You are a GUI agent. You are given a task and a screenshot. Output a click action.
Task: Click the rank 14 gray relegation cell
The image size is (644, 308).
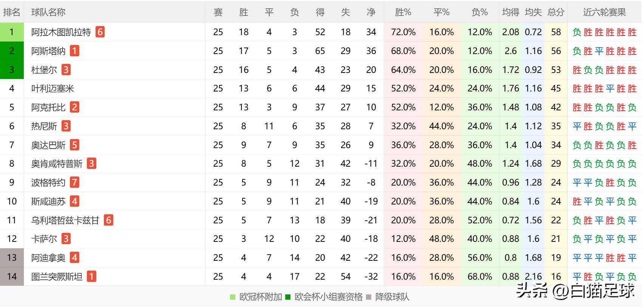click(12, 277)
